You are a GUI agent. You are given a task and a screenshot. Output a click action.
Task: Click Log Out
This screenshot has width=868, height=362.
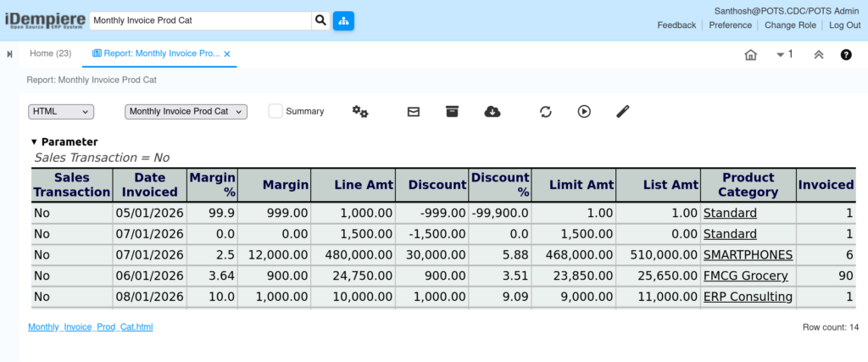point(845,25)
